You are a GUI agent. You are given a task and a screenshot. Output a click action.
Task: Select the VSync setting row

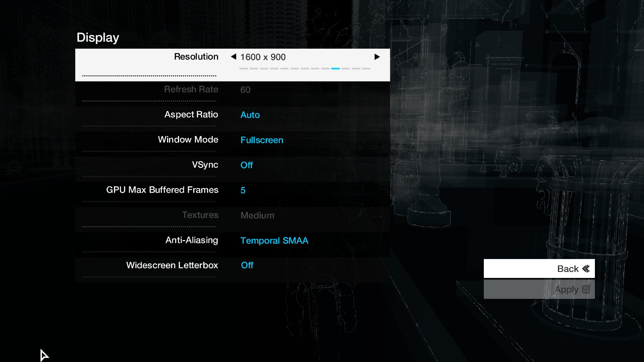[x=233, y=169]
